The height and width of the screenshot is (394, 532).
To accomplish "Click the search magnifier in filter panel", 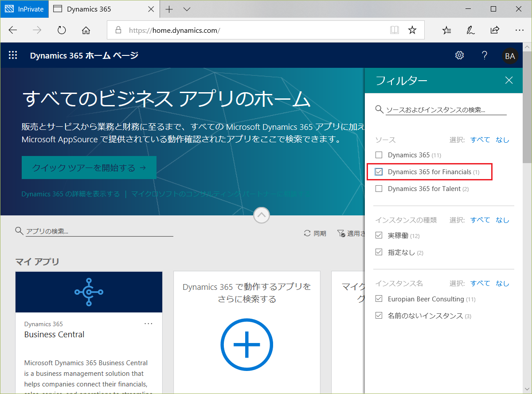I will click(x=379, y=109).
